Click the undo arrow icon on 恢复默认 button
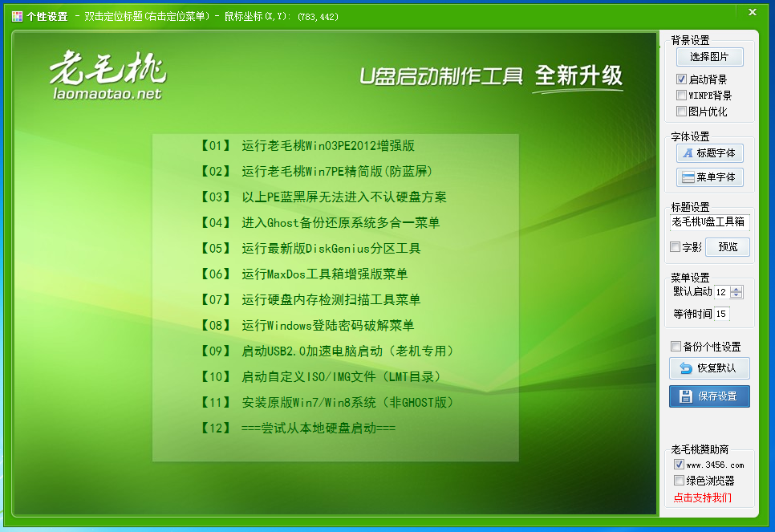The width and height of the screenshot is (775, 532). [686, 368]
